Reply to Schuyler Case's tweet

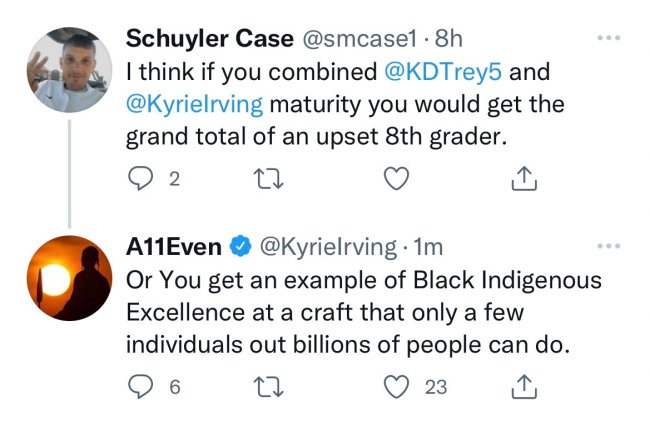(x=140, y=179)
